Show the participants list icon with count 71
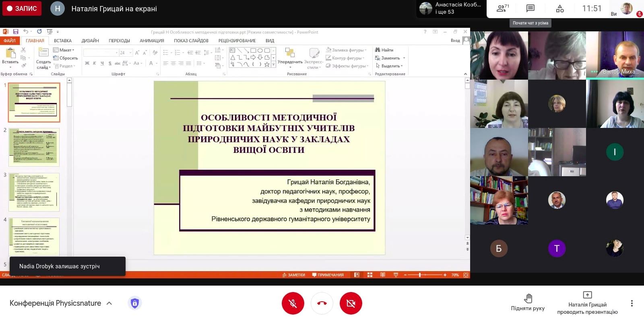Viewport: 644px width, 321px height. 503,8
